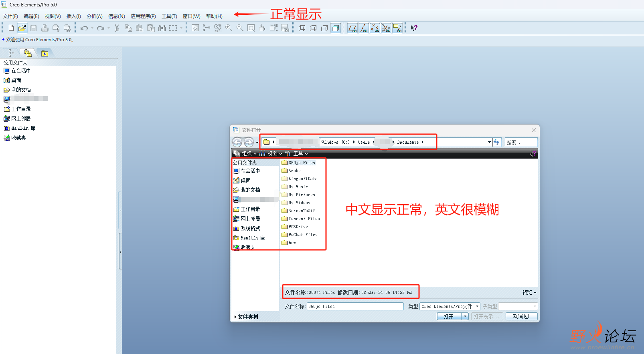The image size is (644, 354).
Task: Open the 工具 dropdown in the dialog
Action: click(x=297, y=153)
